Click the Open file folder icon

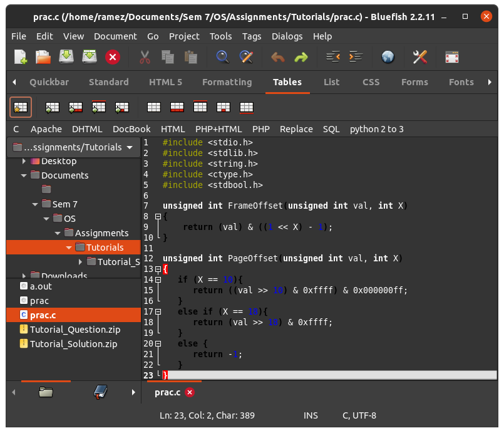(43, 58)
